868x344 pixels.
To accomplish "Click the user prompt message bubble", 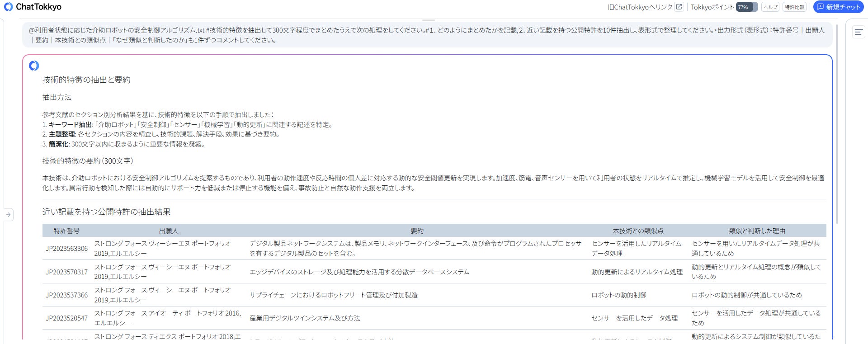I will [x=427, y=35].
